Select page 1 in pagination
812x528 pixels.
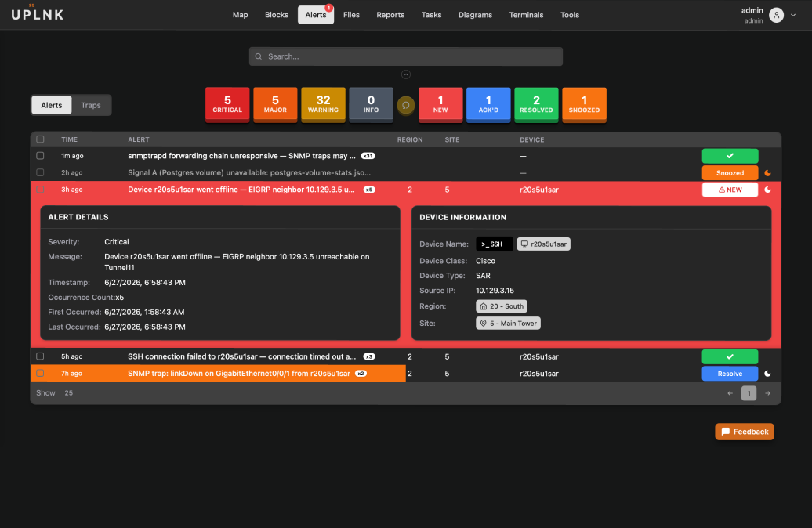click(x=749, y=393)
